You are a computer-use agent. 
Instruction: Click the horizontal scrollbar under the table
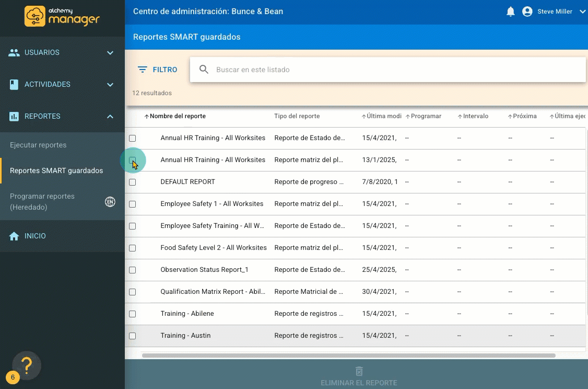[348, 356]
